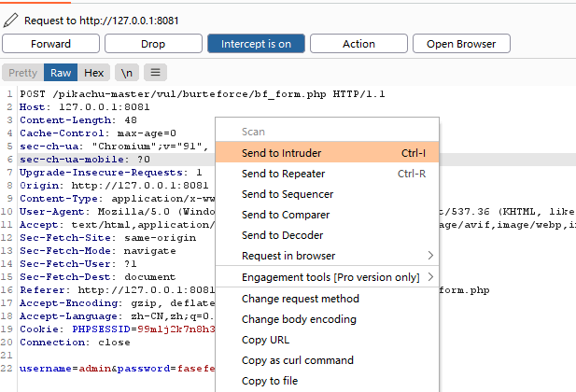Select Send to Sequencer option
The width and height of the screenshot is (576, 392).
point(288,194)
